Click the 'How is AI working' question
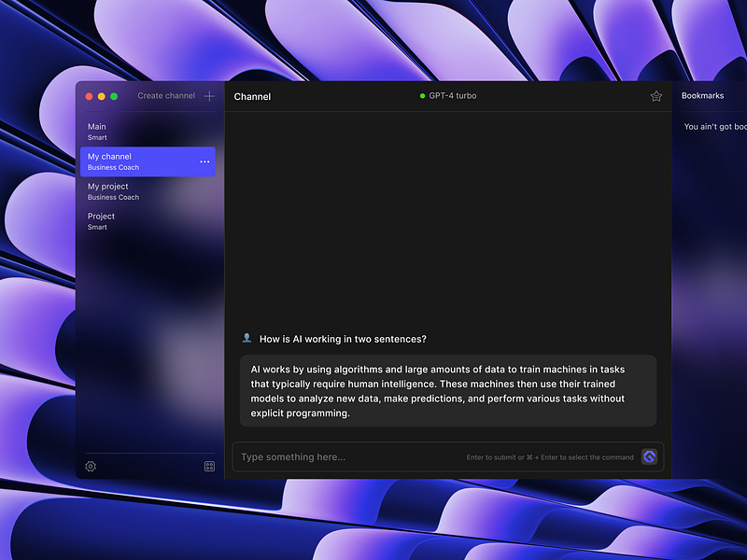The height and width of the screenshot is (560, 747). (343, 339)
